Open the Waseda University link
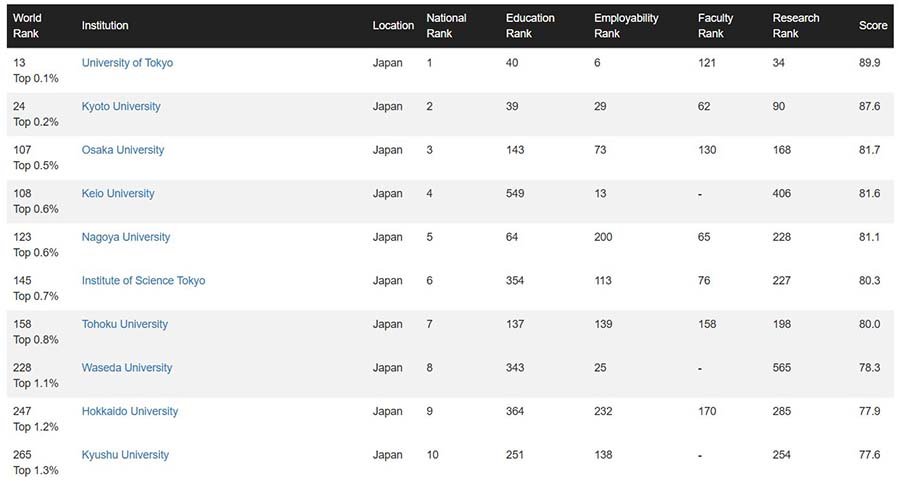 pyautogui.click(x=127, y=368)
